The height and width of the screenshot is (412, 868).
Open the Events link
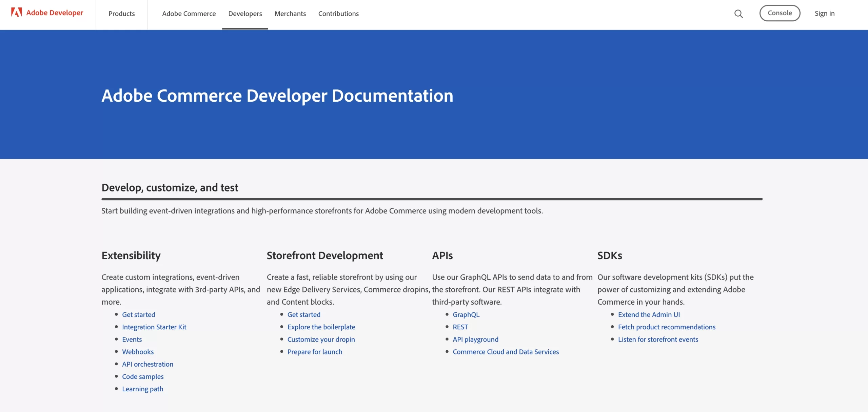tap(132, 339)
